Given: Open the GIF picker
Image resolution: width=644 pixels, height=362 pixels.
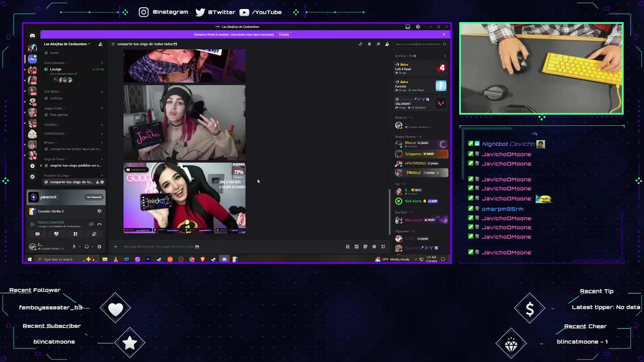Looking at the screenshot, I should tap(356, 247).
